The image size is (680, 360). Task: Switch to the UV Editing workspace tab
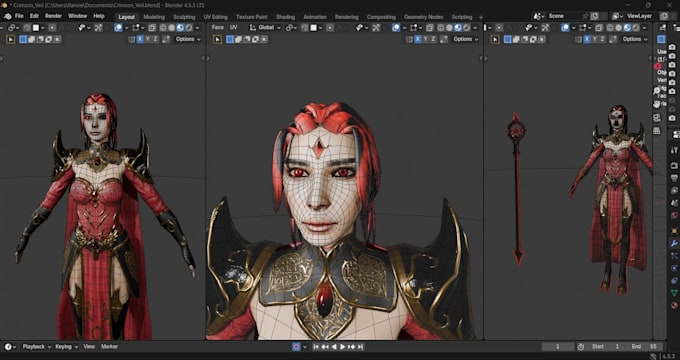[x=216, y=17]
